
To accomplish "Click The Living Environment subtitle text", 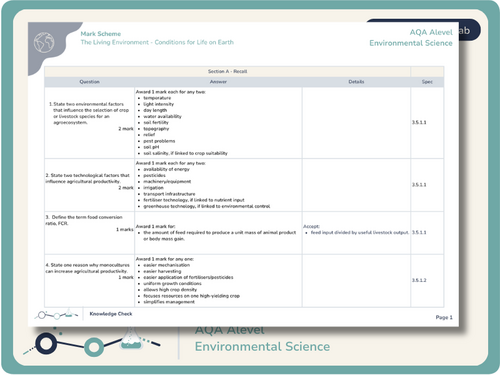I will pos(157,42).
